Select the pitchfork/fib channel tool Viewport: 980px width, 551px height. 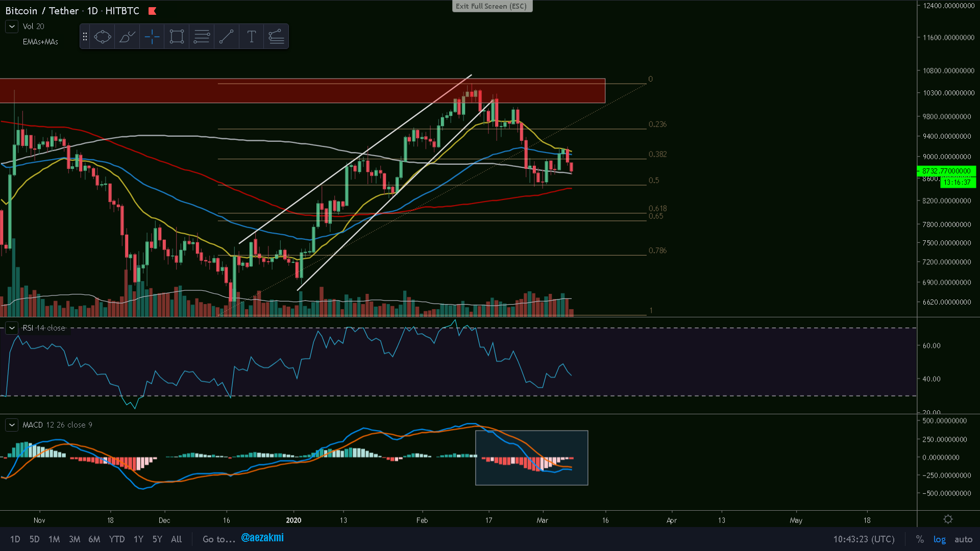pyautogui.click(x=276, y=36)
